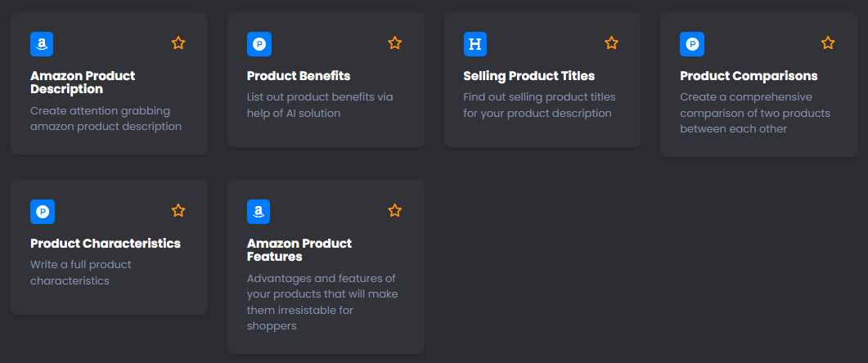Screen dimensions: 868x363
Task: Click the H icon on Selling Product Titles
Action: (x=475, y=43)
